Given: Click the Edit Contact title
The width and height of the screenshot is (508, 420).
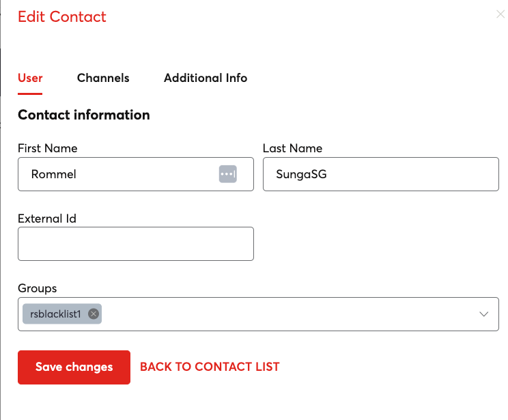Looking at the screenshot, I should point(62,16).
